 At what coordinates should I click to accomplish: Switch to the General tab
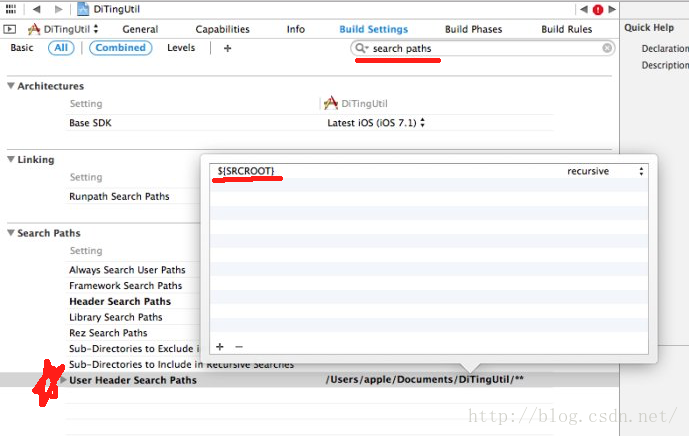click(140, 29)
